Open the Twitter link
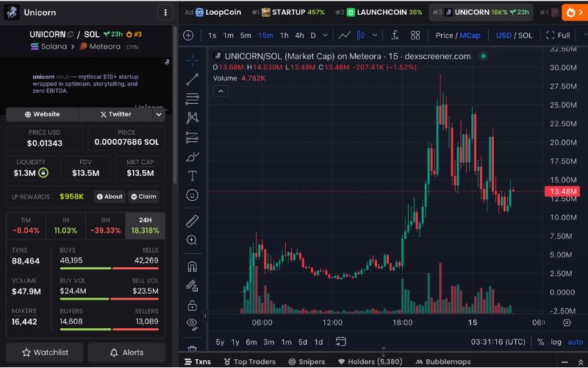This screenshot has height=368, width=588. [115, 114]
